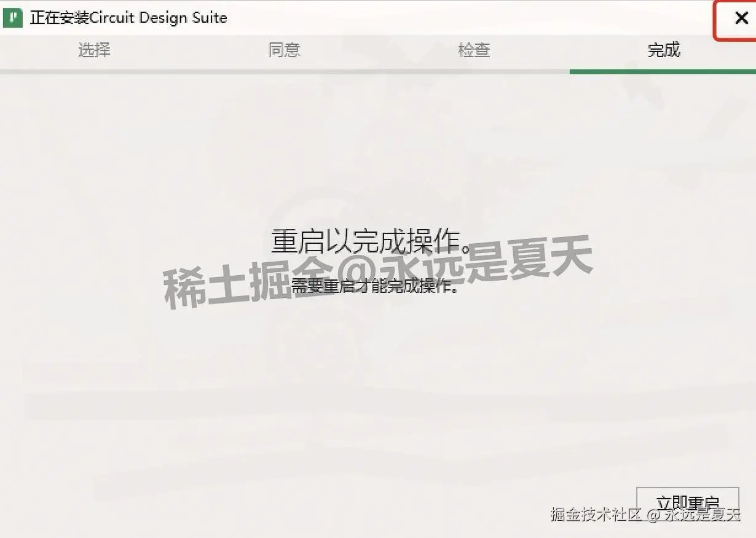Select the 检查 step tab
Image resolution: width=756 pixels, height=538 pixels.
coord(474,50)
